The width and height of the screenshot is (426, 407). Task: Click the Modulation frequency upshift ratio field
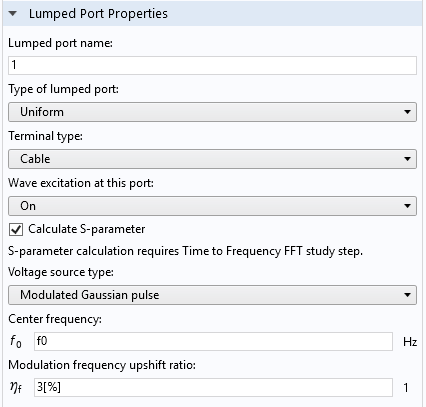tap(213, 387)
